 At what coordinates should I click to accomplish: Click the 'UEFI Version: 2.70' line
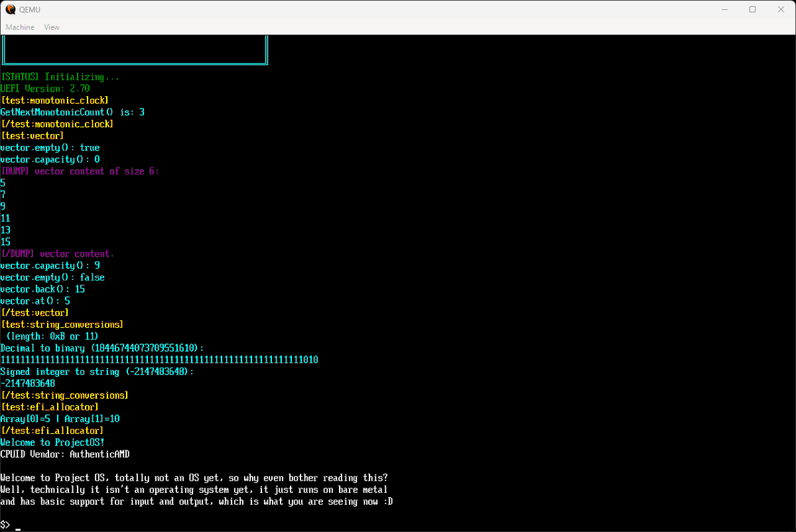45,88
